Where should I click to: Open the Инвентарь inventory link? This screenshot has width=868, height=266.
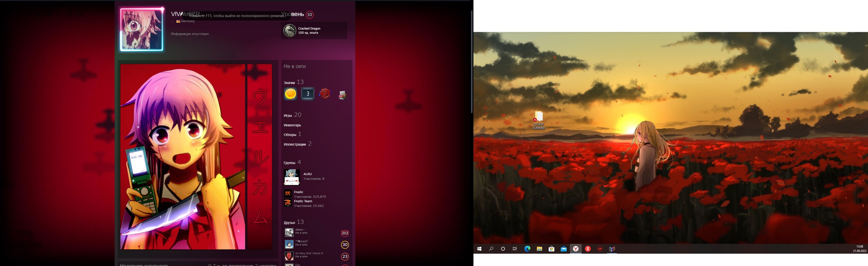click(292, 125)
